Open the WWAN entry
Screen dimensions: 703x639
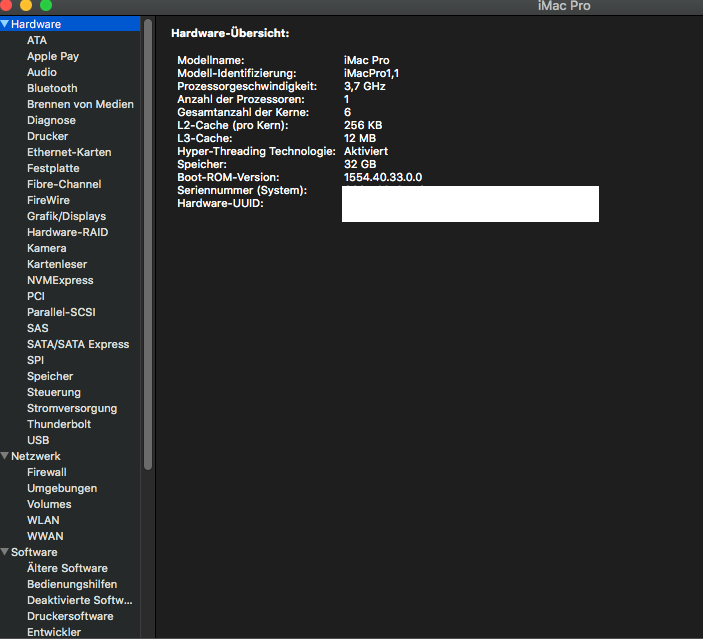pos(45,536)
